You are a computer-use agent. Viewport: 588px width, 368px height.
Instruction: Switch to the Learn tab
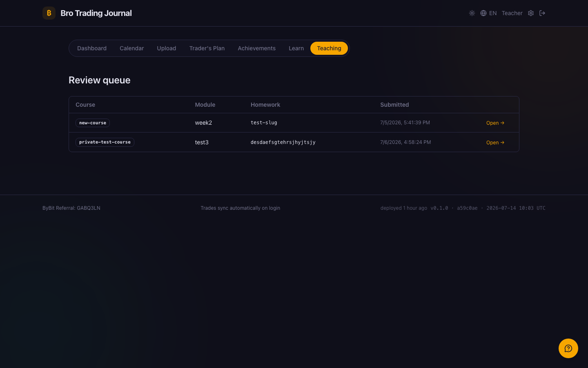point(296,48)
